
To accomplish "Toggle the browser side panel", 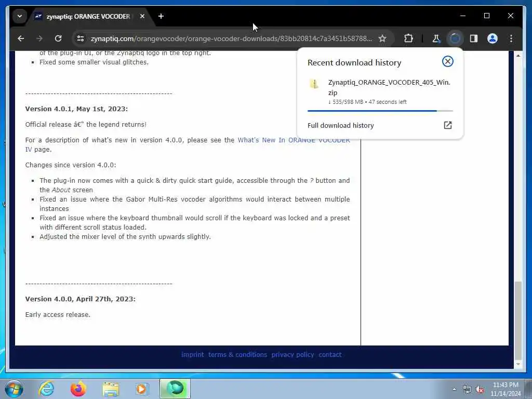I will tap(474, 38).
